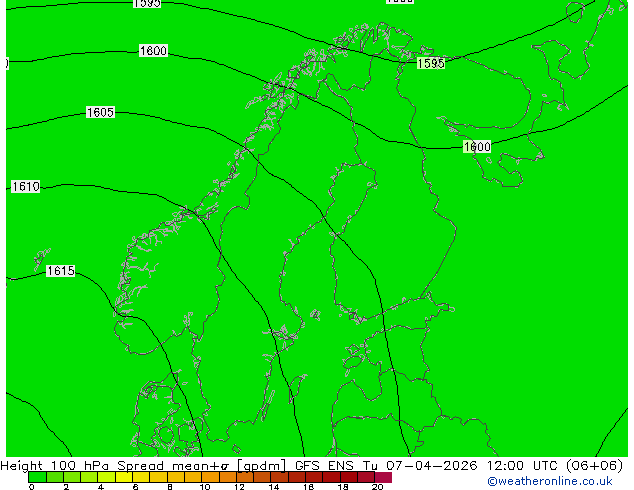Select the 1600 contour label on the right
The width and height of the screenshot is (634, 490).
pyautogui.click(x=477, y=146)
